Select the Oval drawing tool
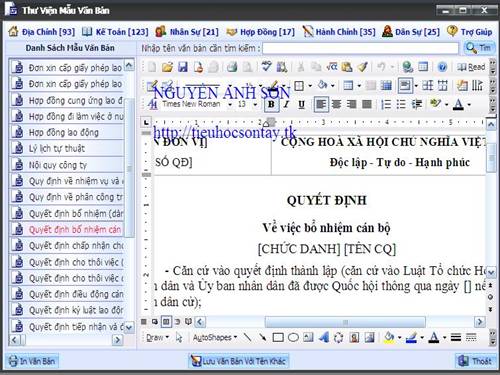 [293, 338]
